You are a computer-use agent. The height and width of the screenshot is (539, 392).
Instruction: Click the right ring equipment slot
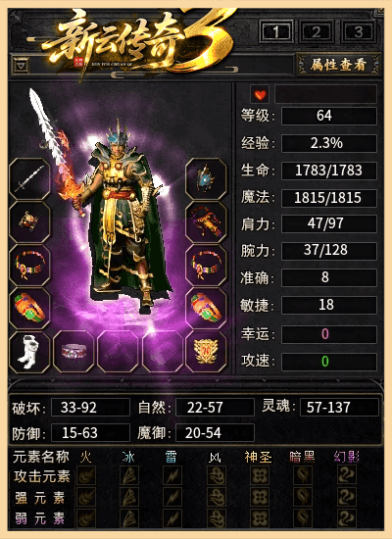click(206, 309)
